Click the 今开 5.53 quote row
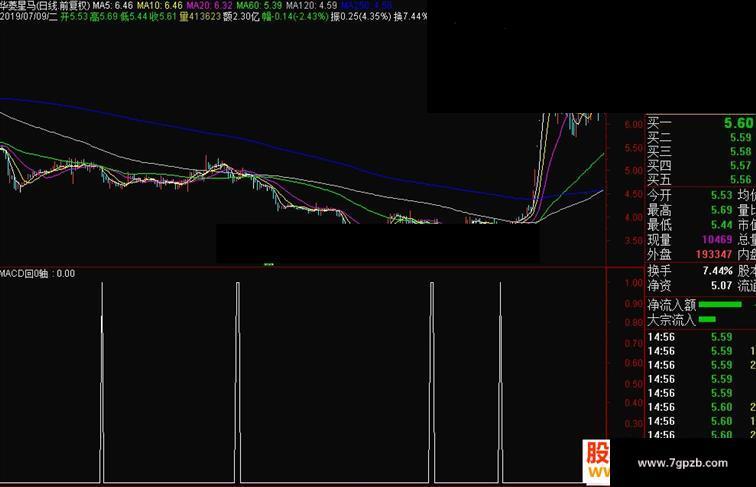The image size is (756, 487). click(x=689, y=195)
